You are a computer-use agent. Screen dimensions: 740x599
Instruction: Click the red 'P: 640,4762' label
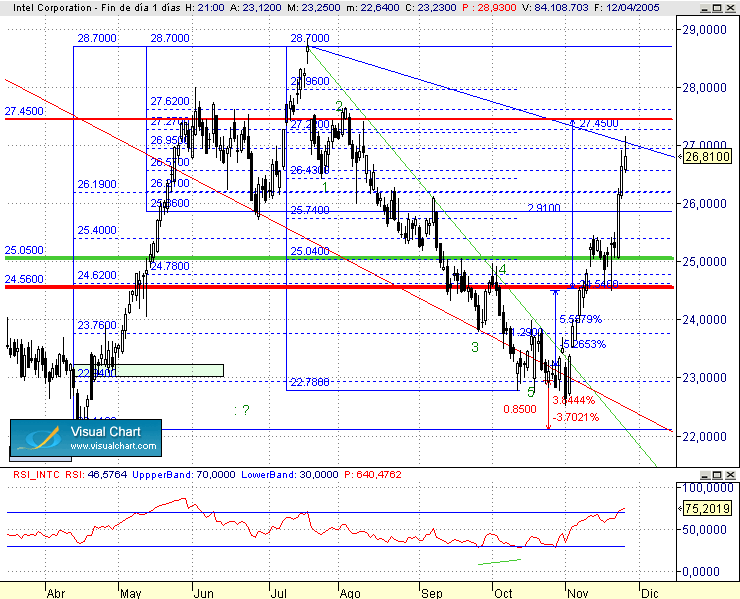pyautogui.click(x=373, y=474)
